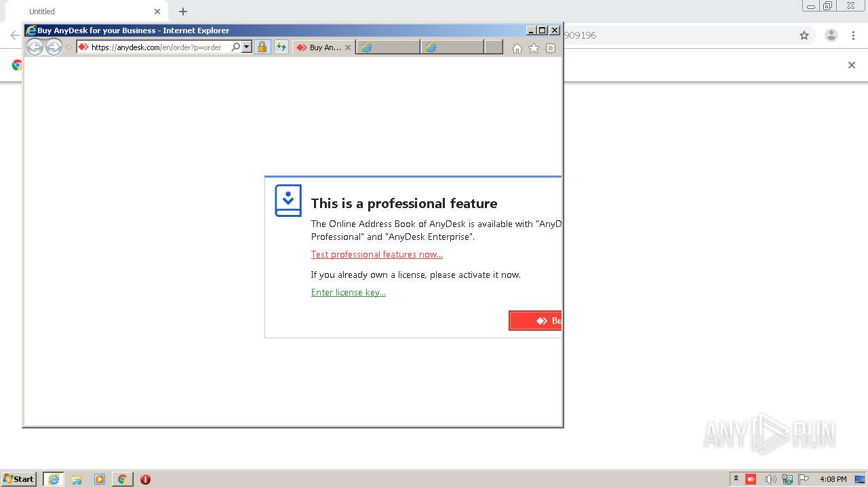Close the Buy An... tab
Viewport: 868px width, 488px height.
click(x=348, y=47)
